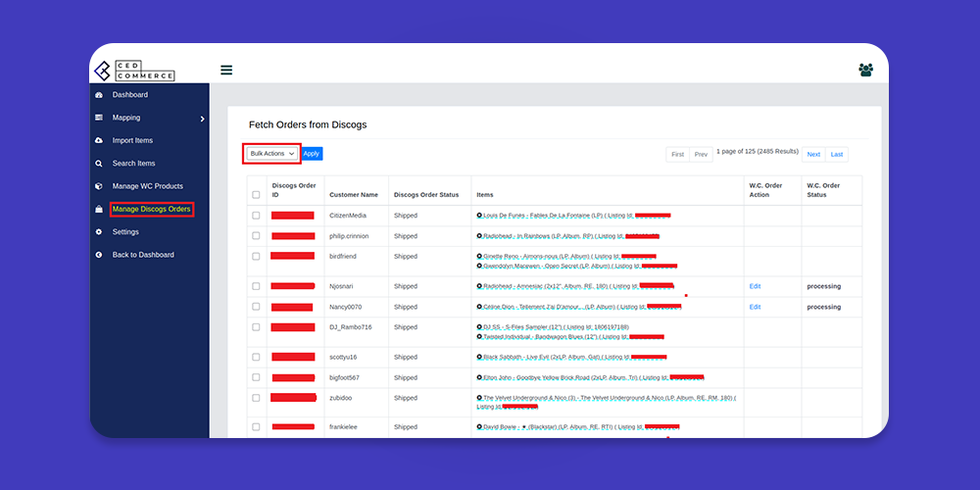Jump to Last page
Screen dimensions: 980x490
pyautogui.click(x=837, y=155)
